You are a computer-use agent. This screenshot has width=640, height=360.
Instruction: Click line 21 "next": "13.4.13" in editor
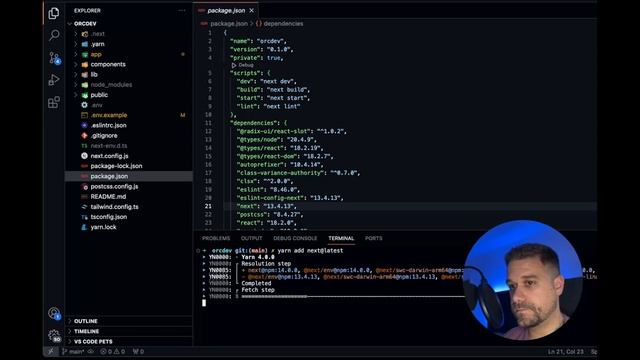tap(267, 206)
